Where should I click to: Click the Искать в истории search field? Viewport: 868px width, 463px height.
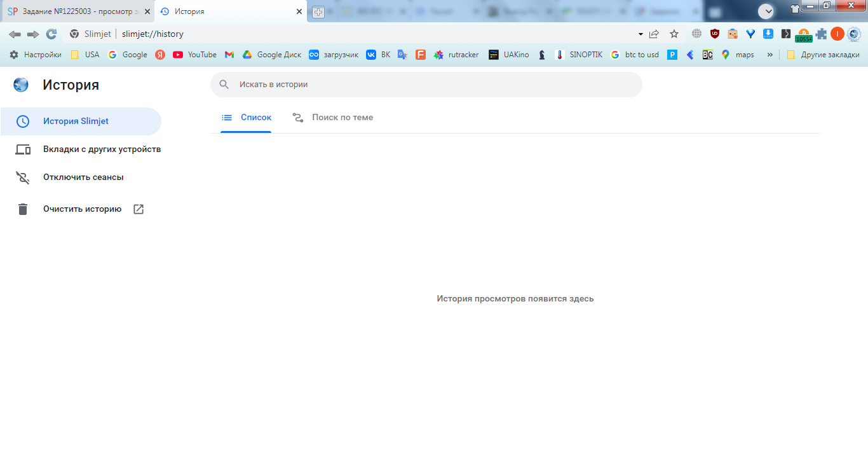pos(426,85)
